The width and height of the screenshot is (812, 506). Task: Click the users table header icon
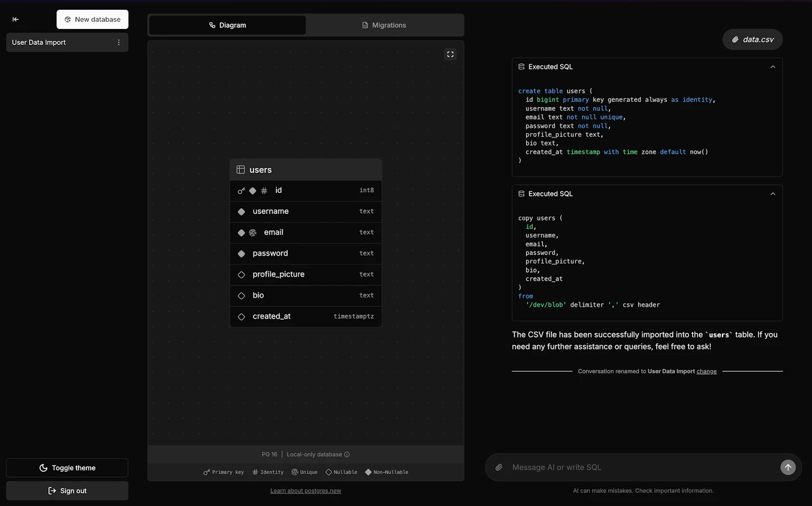click(x=241, y=170)
